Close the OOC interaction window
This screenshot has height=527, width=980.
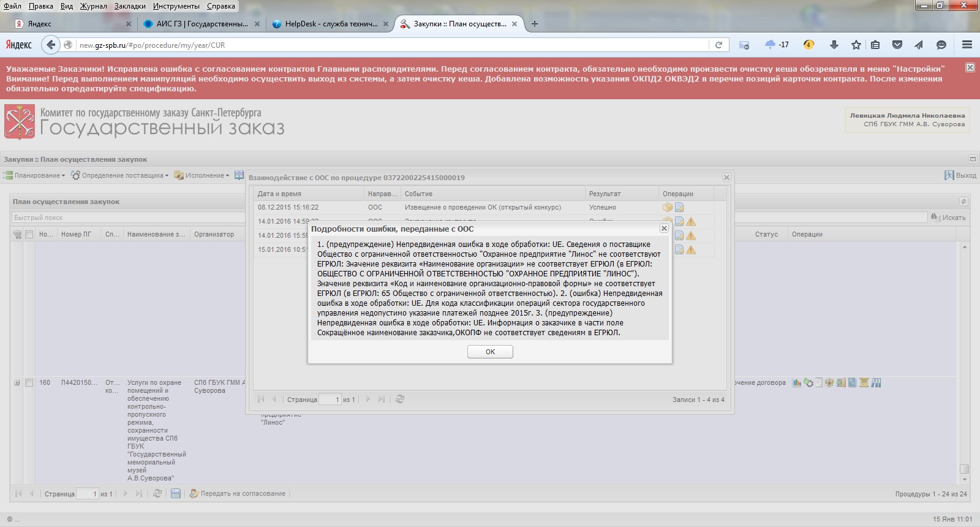[x=726, y=178]
